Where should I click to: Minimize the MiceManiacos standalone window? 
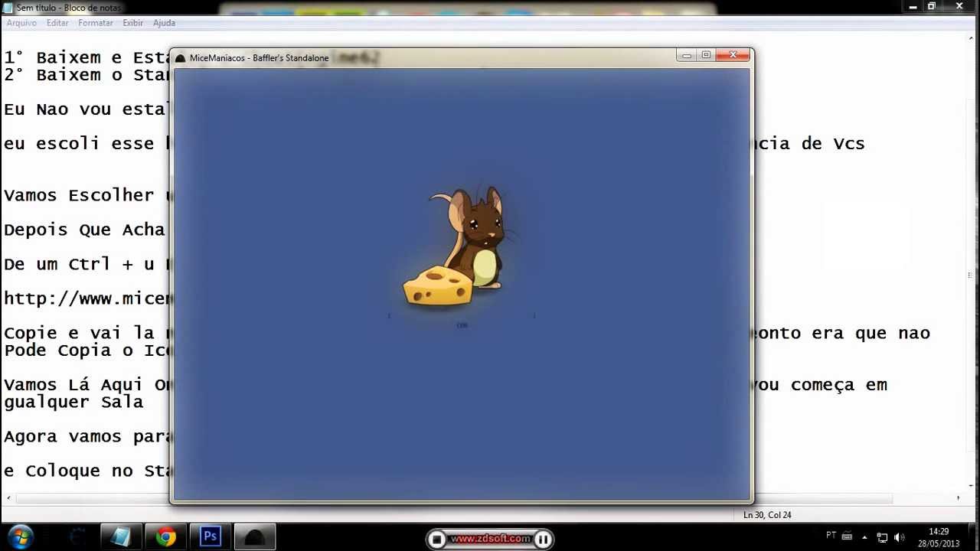(x=686, y=55)
